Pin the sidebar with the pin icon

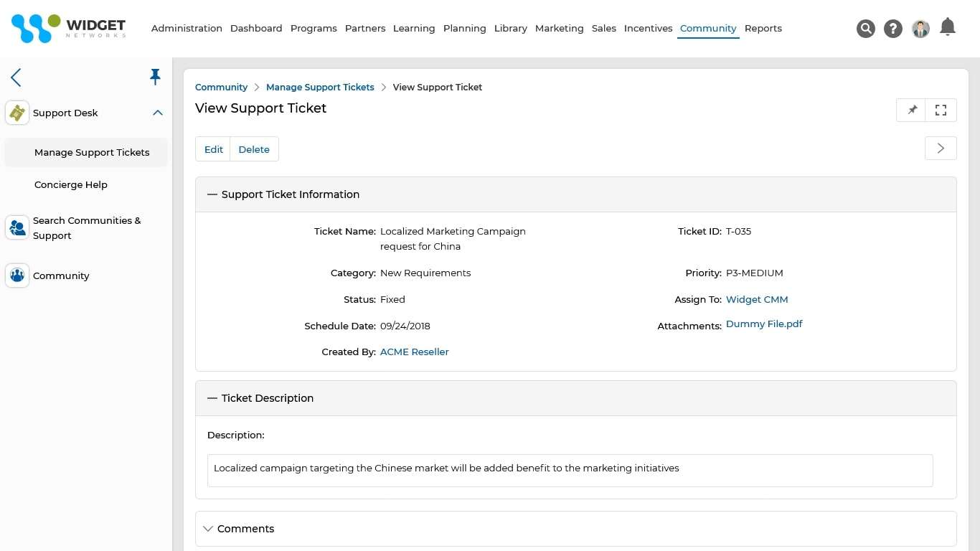pos(155,77)
